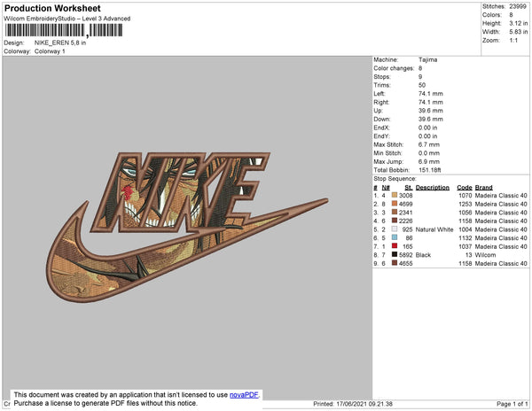This screenshot has height=411, width=532.
Task: Click the Zoom value 1:1
Action: pyautogui.click(x=513, y=41)
